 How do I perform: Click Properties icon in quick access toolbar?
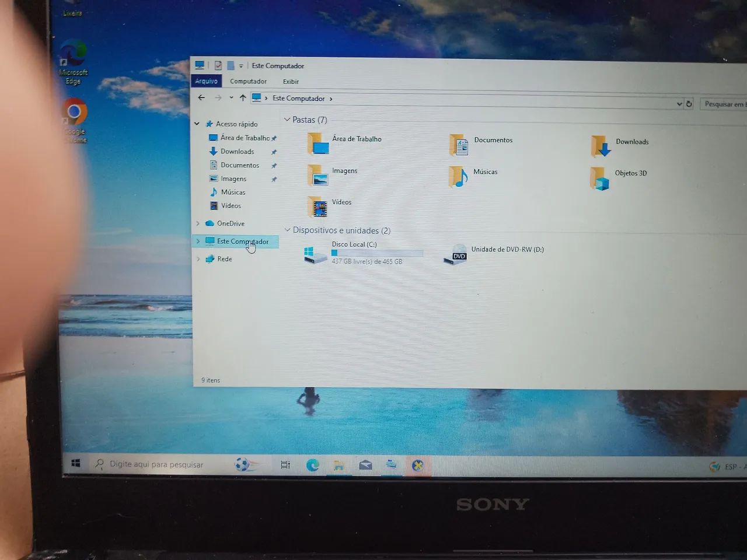[x=218, y=65]
